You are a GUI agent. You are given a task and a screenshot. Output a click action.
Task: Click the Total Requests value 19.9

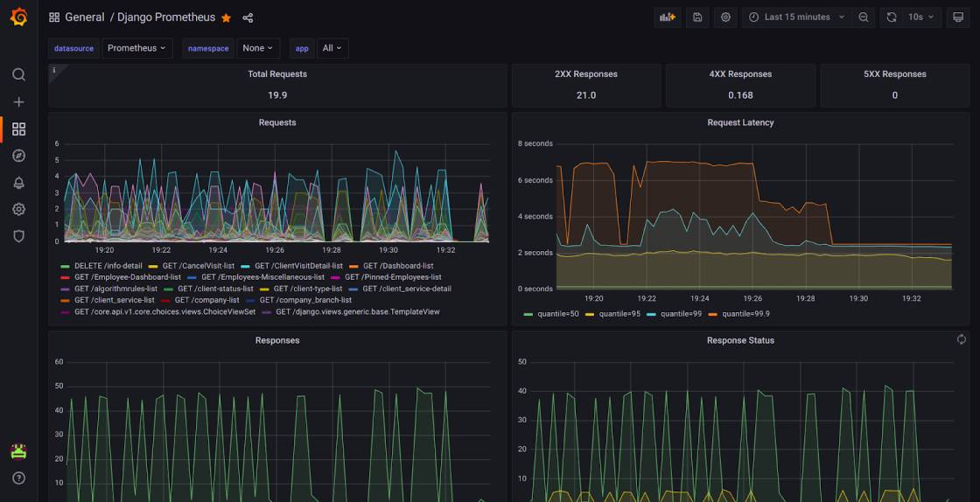277,95
